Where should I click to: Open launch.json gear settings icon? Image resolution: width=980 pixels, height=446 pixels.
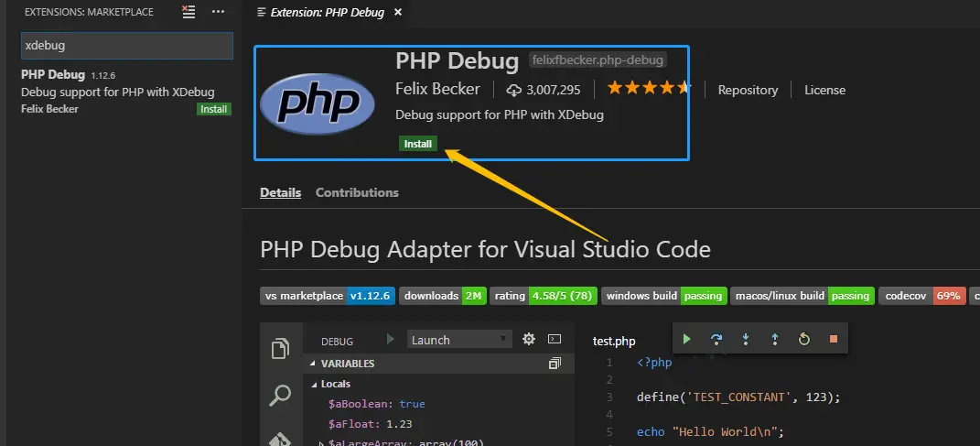point(529,339)
